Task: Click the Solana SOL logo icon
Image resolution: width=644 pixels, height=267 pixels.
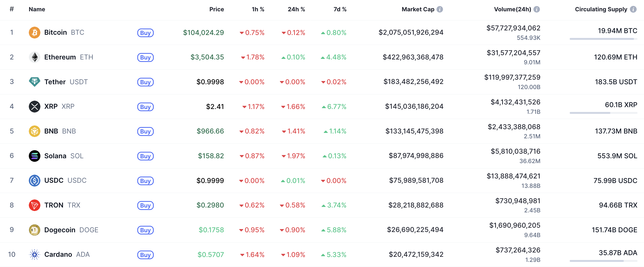Action: pyautogui.click(x=34, y=156)
